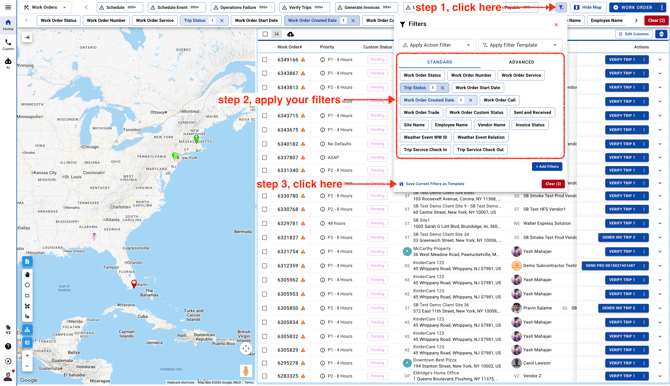This screenshot has width=670, height=386.
Task: Check the box for work order 6305850
Action: (265, 308)
